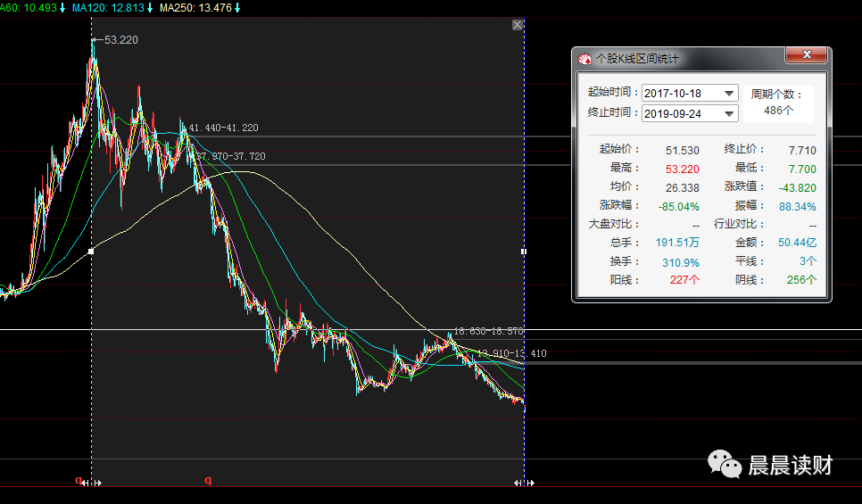The width and height of the screenshot is (862, 504).
Task: Open the 终止时间 date dropdown arrow
Action: (729, 114)
